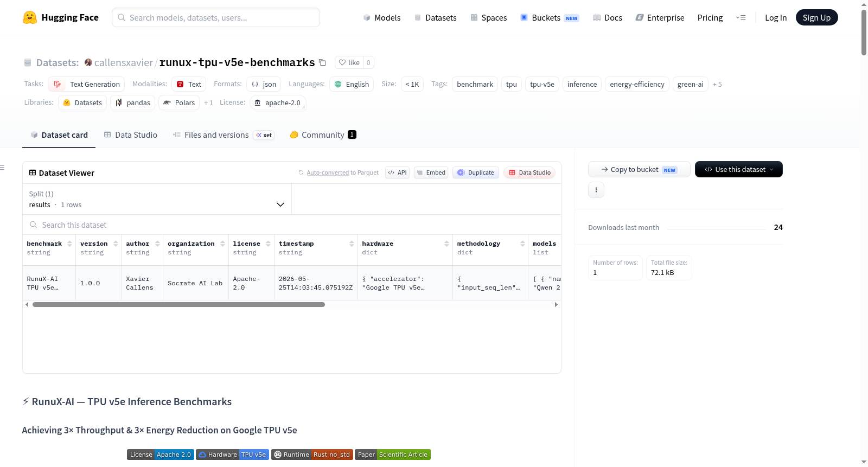
Task: Click the Polars library tag
Action: (179, 103)
